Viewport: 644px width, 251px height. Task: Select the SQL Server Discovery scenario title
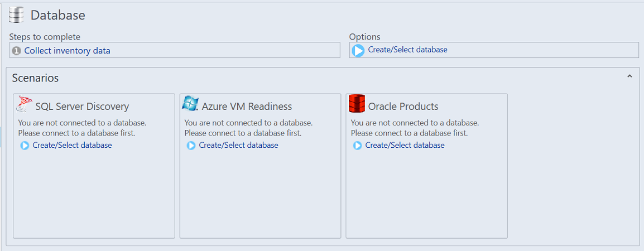point(82,107)
